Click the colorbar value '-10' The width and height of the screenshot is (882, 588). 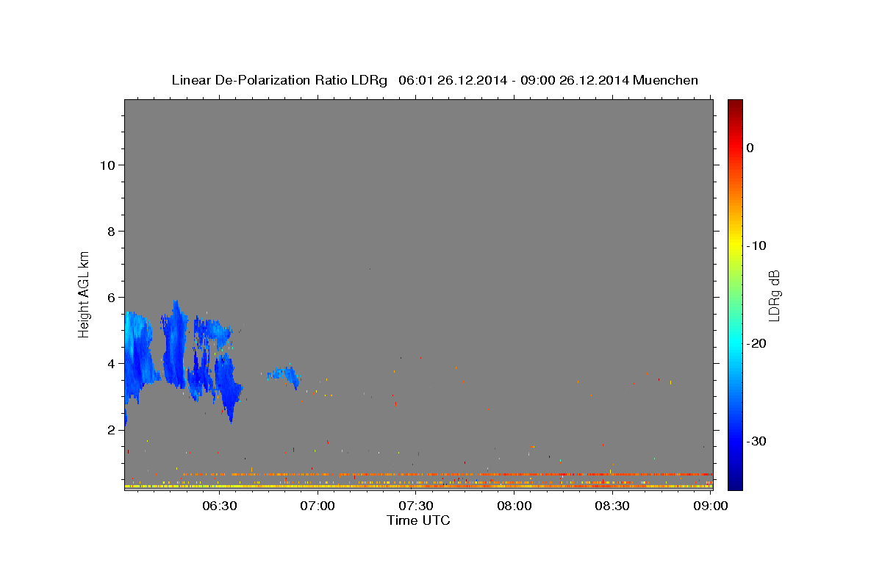(x=757, y=245)
